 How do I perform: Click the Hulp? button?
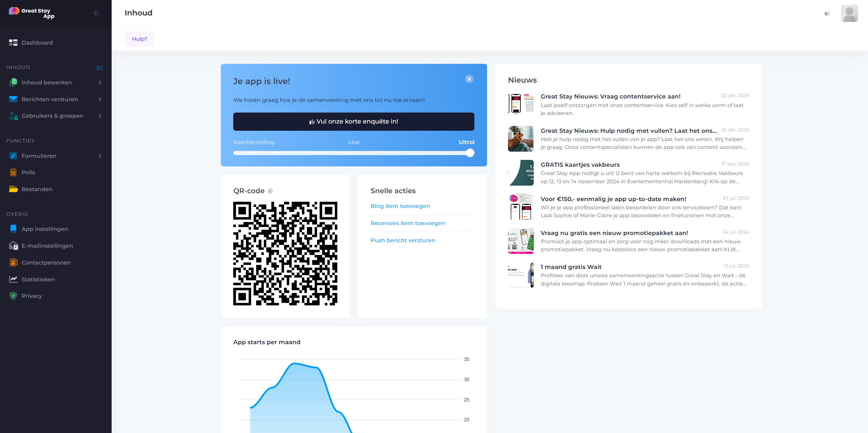click(139, 39)
